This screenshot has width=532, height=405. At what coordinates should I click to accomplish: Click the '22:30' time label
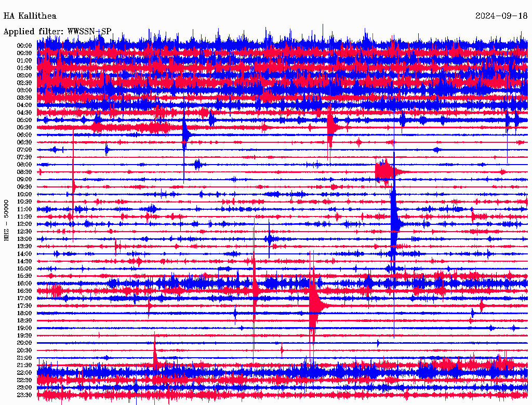pos(24,380)
